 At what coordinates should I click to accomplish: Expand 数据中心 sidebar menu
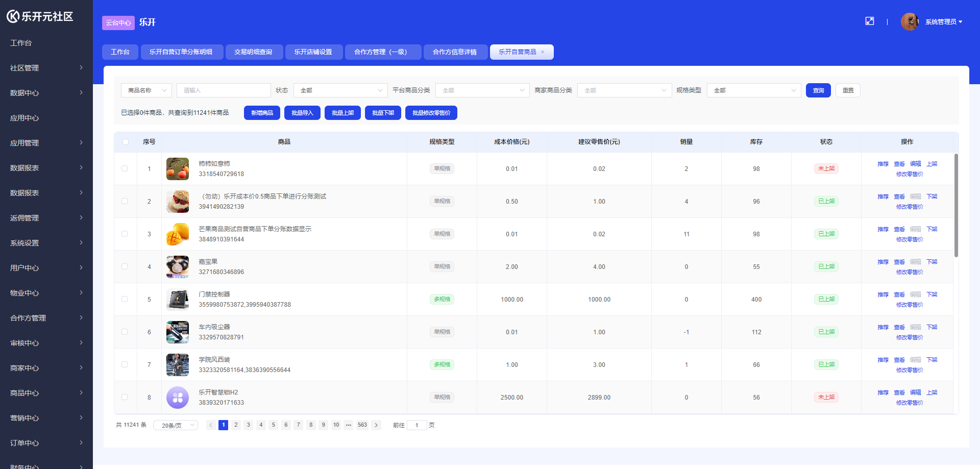click(x=46, y=93)
